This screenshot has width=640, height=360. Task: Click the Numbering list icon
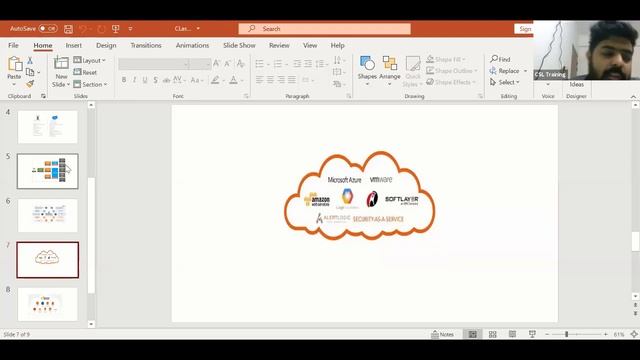pyautogui.click(x=278, y=64)
